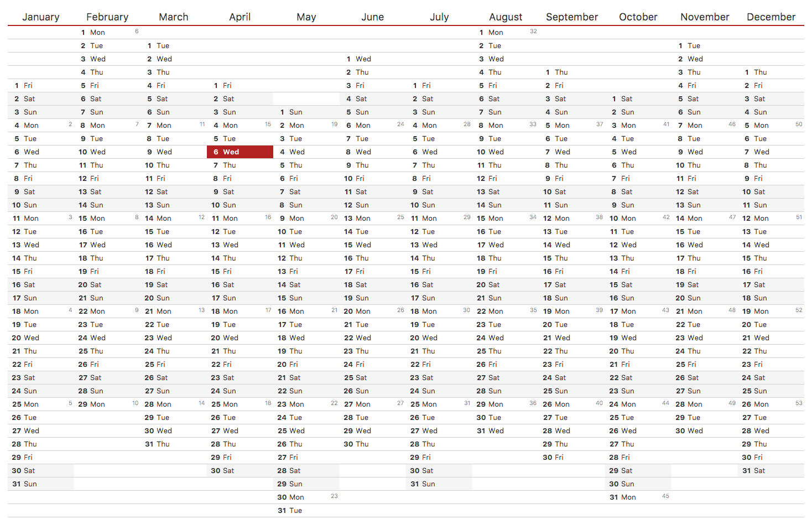
Task: Select 31 Wed in August
Action: click(x=506, y=430)
